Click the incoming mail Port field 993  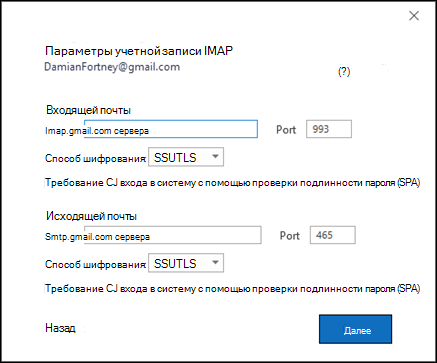[329, 129]
